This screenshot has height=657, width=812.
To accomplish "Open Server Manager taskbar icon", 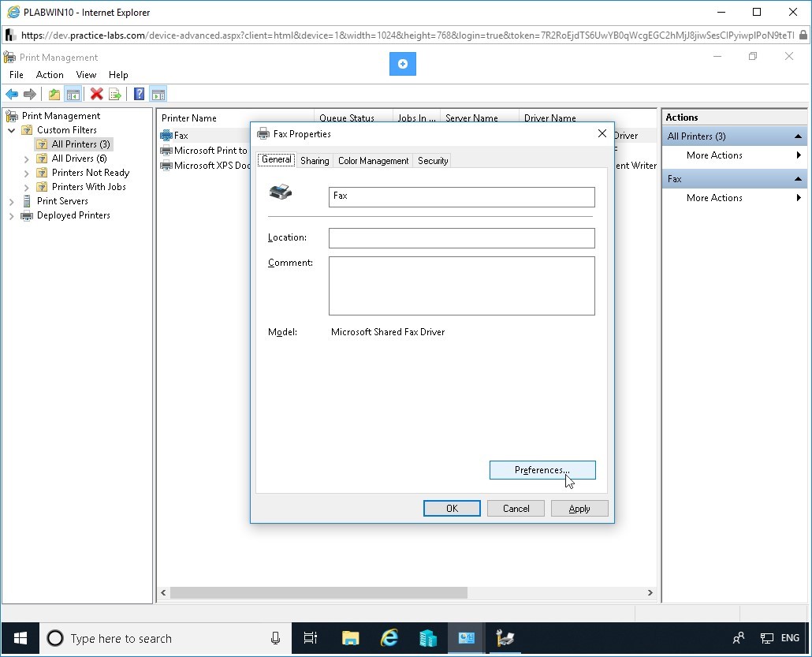I will [428, 638].
